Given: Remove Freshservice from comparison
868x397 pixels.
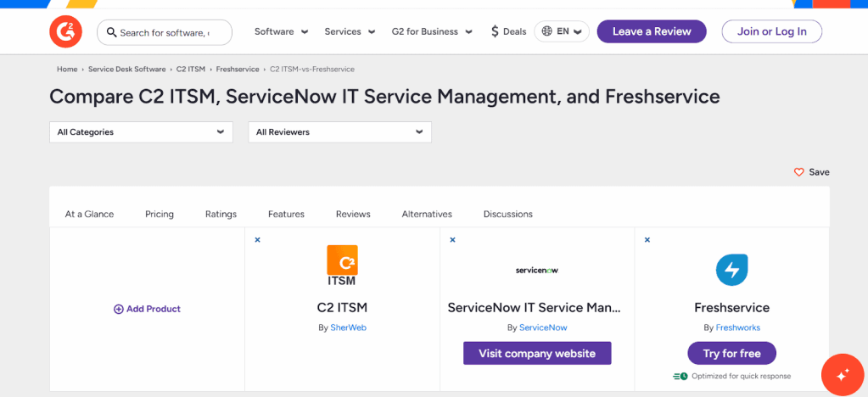Looking at the screenshot, I should point(647,240).
